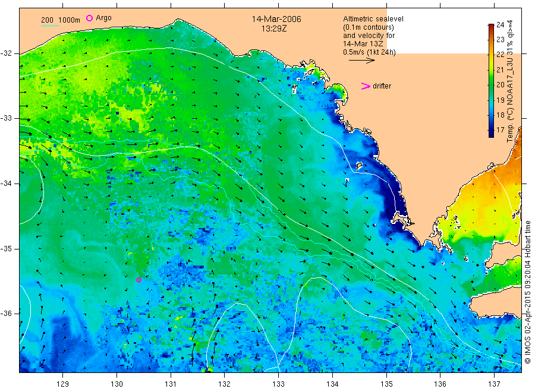The height and width of the screenshot is (392, 535).
Task: Click the 'Altimetric sealevel' caption
Action: point(373,19)
